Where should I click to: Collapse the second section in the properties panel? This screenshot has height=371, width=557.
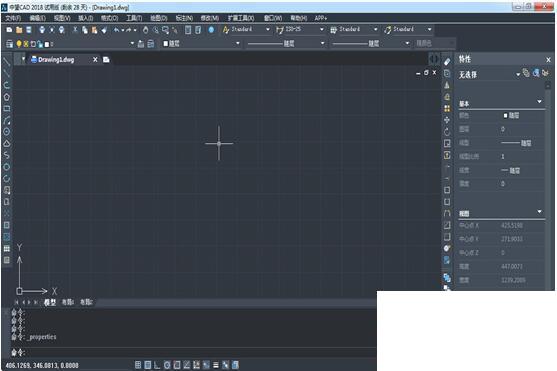540,212
